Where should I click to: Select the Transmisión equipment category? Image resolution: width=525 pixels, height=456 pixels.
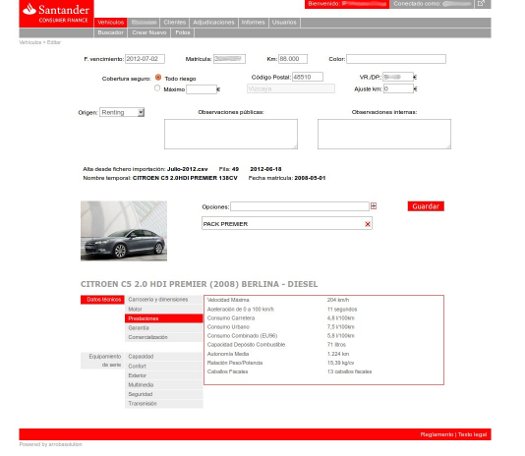164,403
